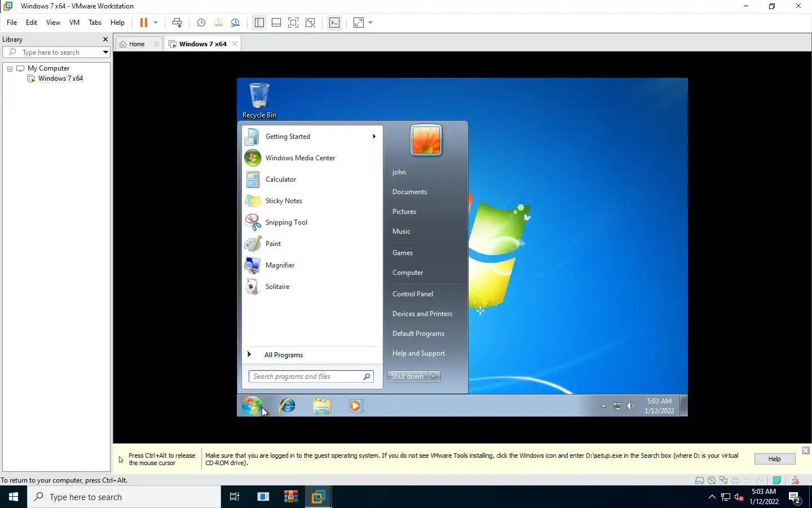Click the user account picture thumbnail
The image size is (812, 508).
[x=426, y=140]
